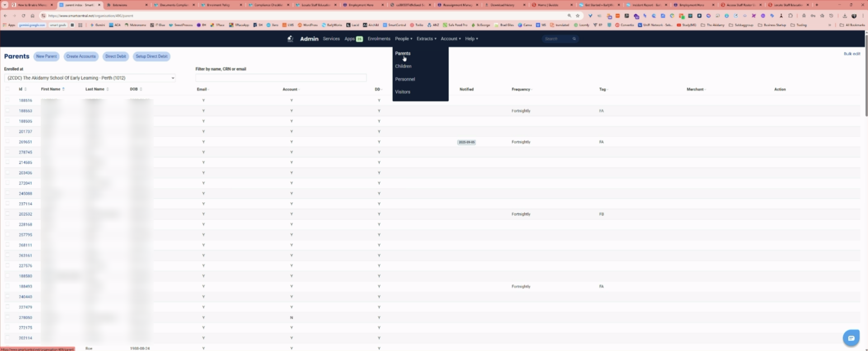The image size is (868, 351).
Task: Open the Enrolled at centre dropdown
Action: coord(90,78)
